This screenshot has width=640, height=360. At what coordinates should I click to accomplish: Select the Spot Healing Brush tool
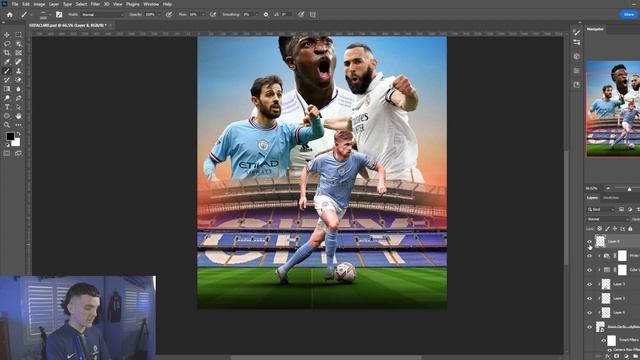[18, 62]
